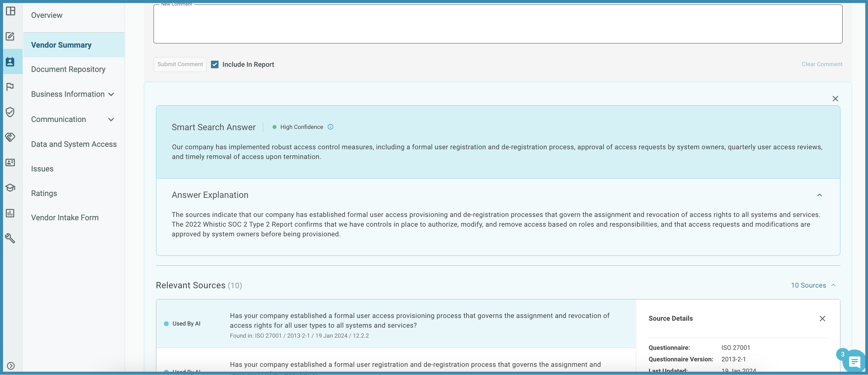The image size is (868, 375).
Task: Expand the left rail with circle arrow icon
Action: [x=11, y=366]
